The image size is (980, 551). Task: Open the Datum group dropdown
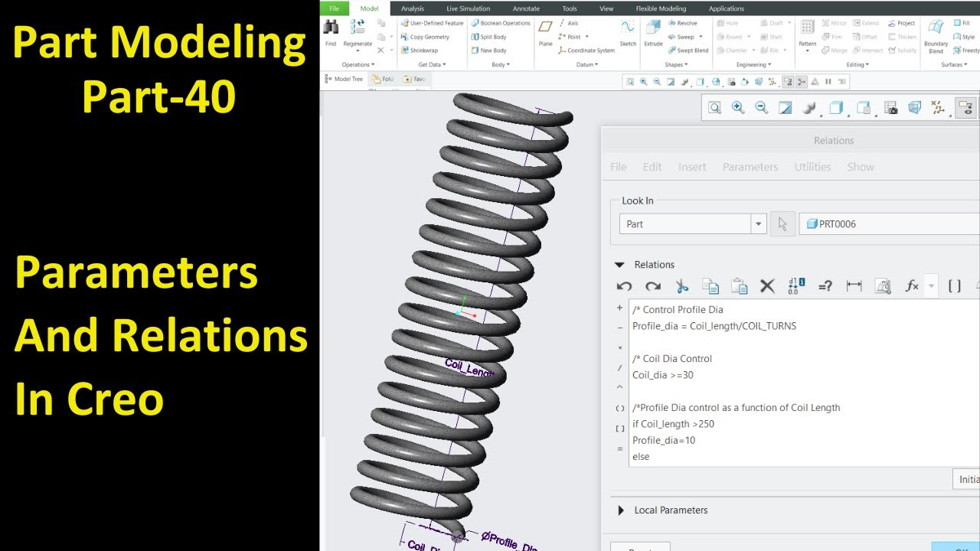click(588, 65)
